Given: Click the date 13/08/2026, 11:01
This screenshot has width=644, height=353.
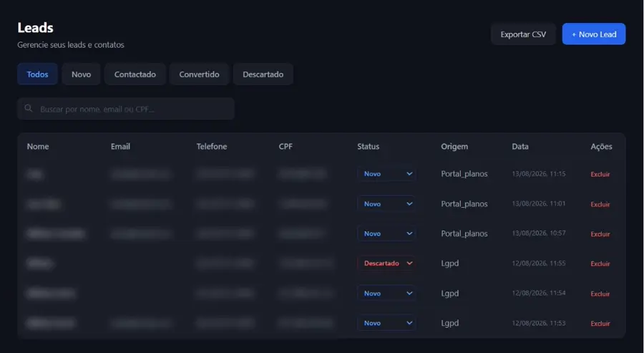Looking at the screenshot, I should tap(538, 203).
